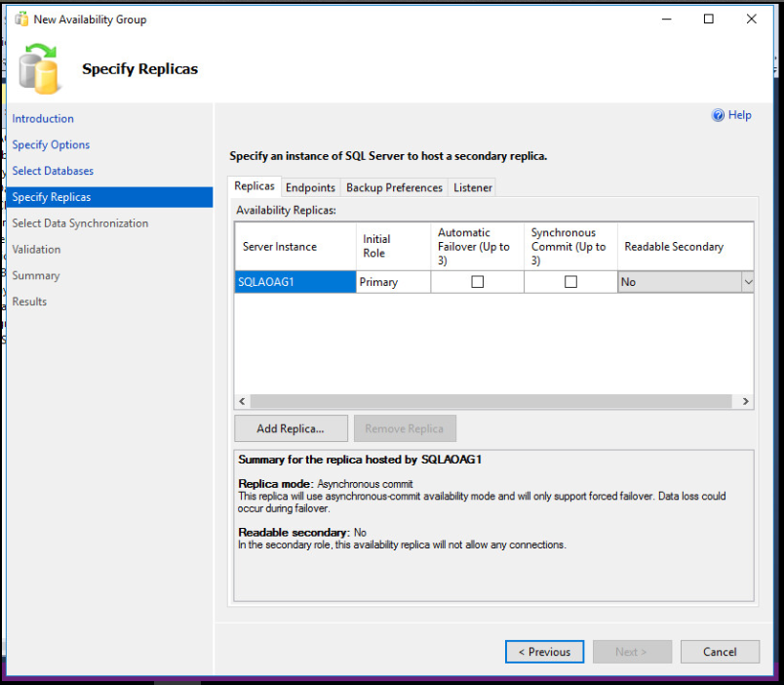Click the Synchronous Commit column header

tap(570, 246)
